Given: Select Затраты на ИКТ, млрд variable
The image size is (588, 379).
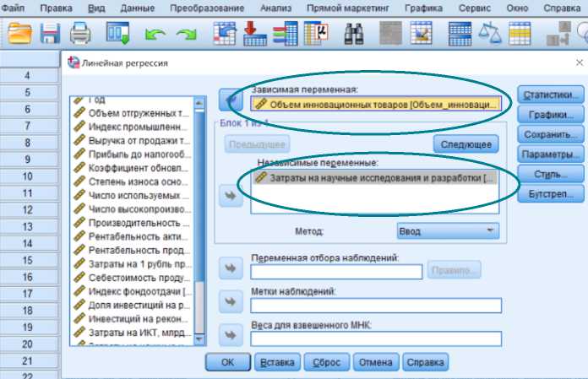Looking at the screenshot, I should (133, 333).
